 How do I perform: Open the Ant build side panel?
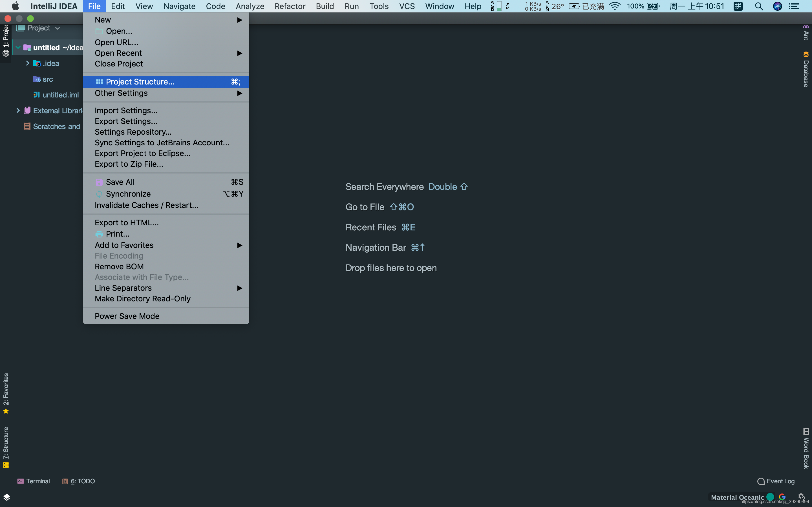tap(806, 33)
